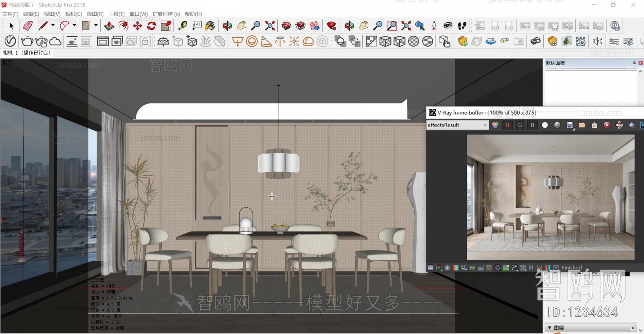Screen dimensions: 644x334
Task: Open the Enscape sound settings
Action: [597, 41]
